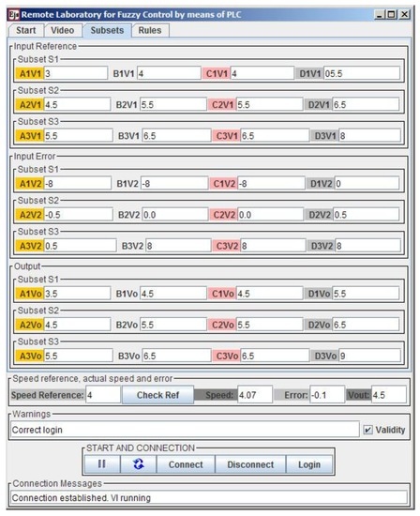Click the C3V1 input field

(x=275, y=136)
